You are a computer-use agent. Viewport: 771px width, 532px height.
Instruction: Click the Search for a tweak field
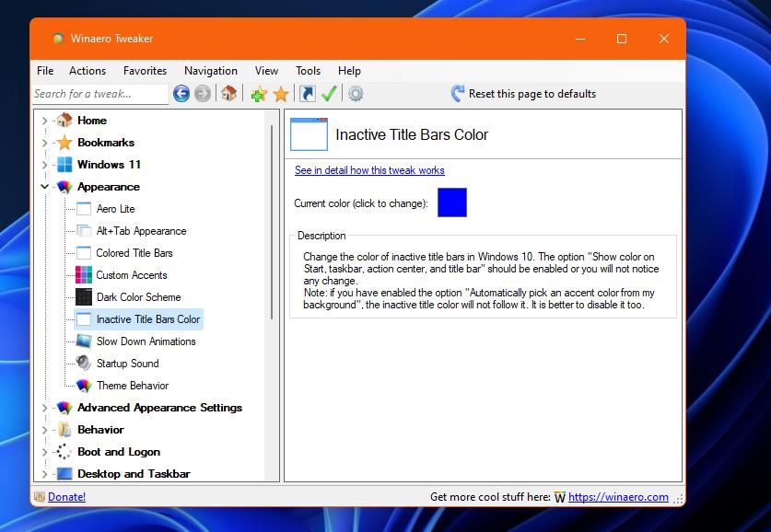[100, 94]
